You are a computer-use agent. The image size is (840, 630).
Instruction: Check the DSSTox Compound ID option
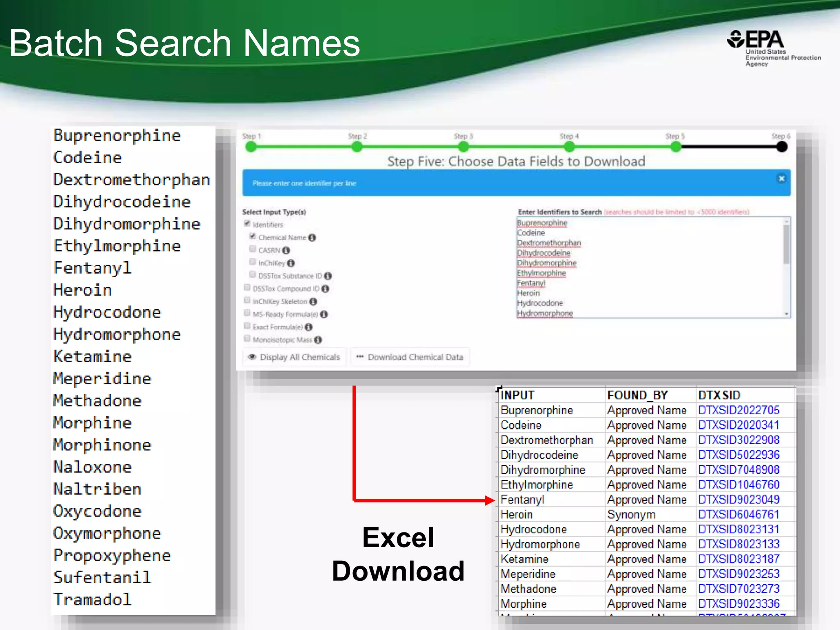pyautogui.click(x=247, y=288)
